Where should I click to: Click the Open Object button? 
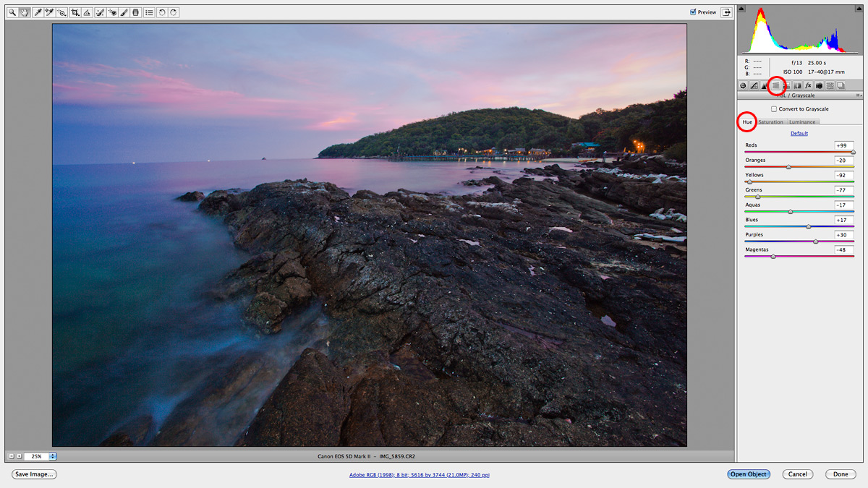pos(749,474)
